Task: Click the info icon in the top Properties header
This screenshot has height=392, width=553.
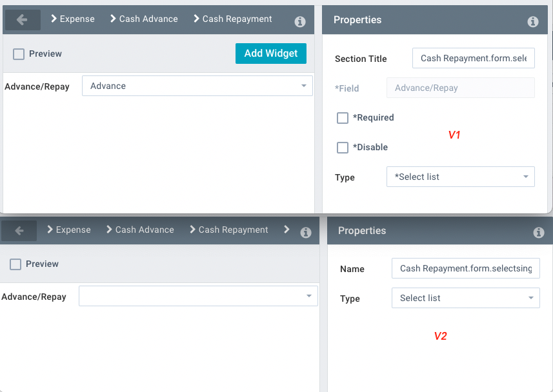Action: point(532,21)
